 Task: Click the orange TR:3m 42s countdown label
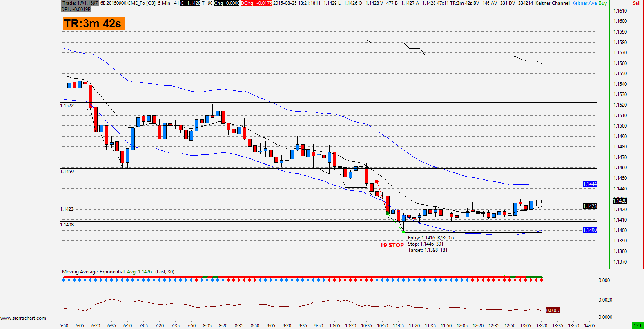[x=93, y=24]
